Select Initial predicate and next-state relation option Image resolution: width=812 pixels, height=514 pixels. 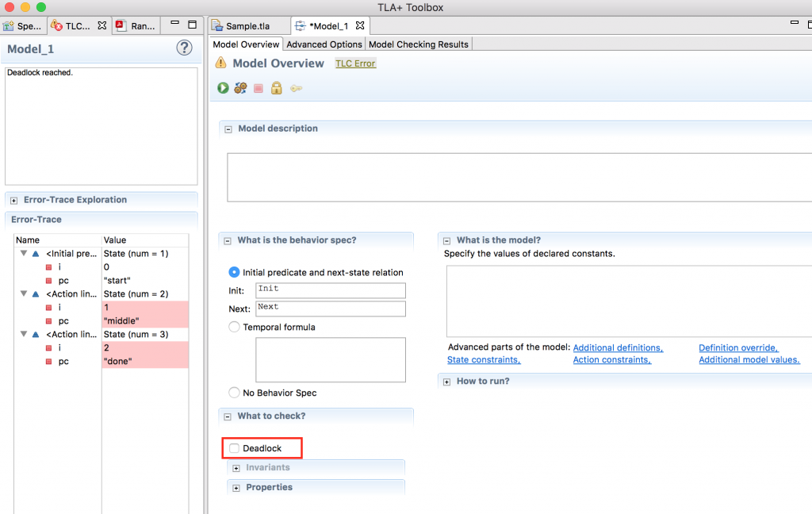tap(234, 272)
